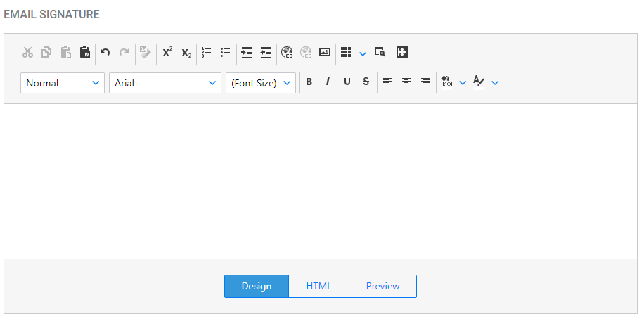Open the Arial font name dropdown
This screenshot has height=319, width=644.
pyautogui.click(x=165, y=83)
